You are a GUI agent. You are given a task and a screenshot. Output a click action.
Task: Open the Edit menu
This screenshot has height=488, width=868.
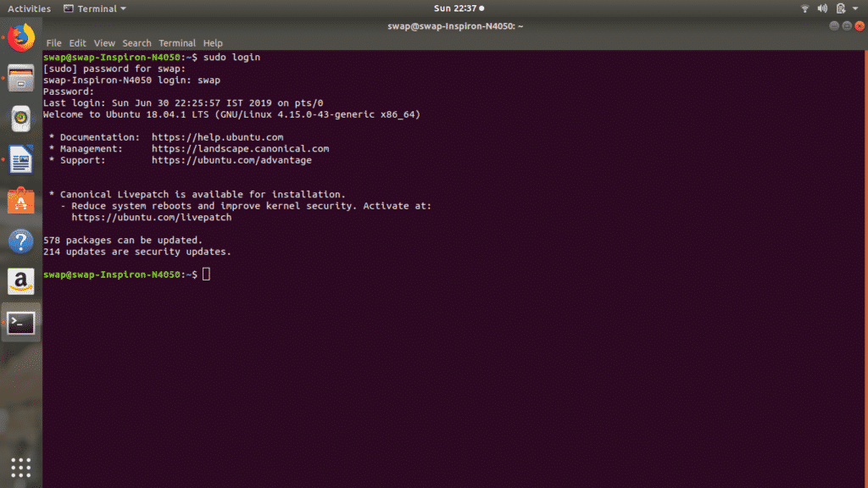[77, 43]
